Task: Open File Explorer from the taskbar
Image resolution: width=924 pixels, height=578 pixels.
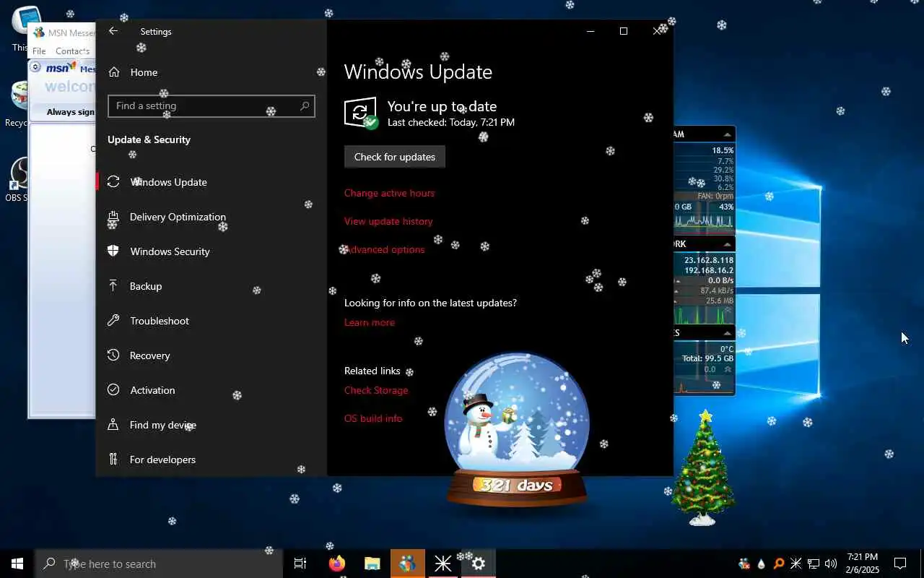Action: tap(372, 564)
